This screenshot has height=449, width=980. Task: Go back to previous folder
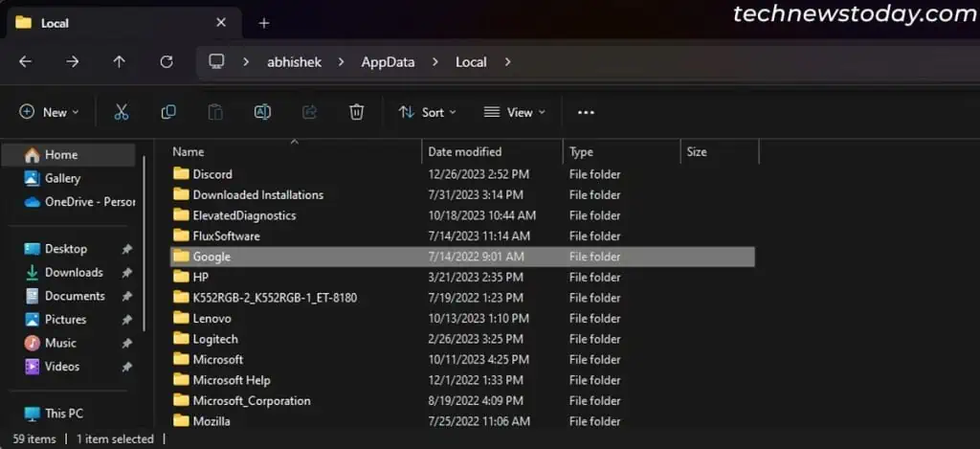[26, 62]
